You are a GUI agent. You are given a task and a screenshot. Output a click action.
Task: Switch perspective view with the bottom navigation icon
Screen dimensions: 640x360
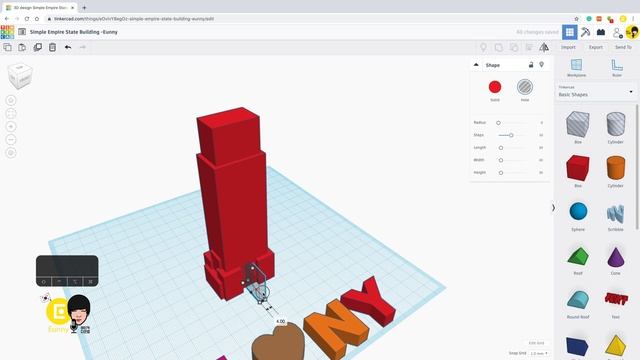click(11, 153)
